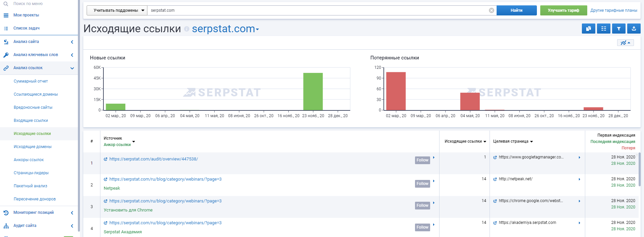
Task: Expand the googletagmanager target page arrow
Action: [580, 157]
